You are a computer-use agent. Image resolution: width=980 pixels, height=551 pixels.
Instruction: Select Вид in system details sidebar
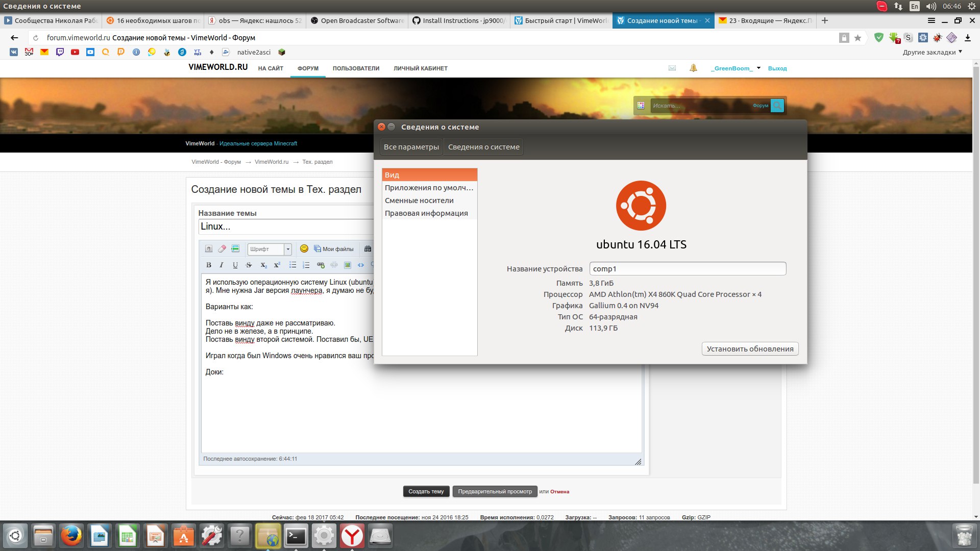(x=429, y=175)
